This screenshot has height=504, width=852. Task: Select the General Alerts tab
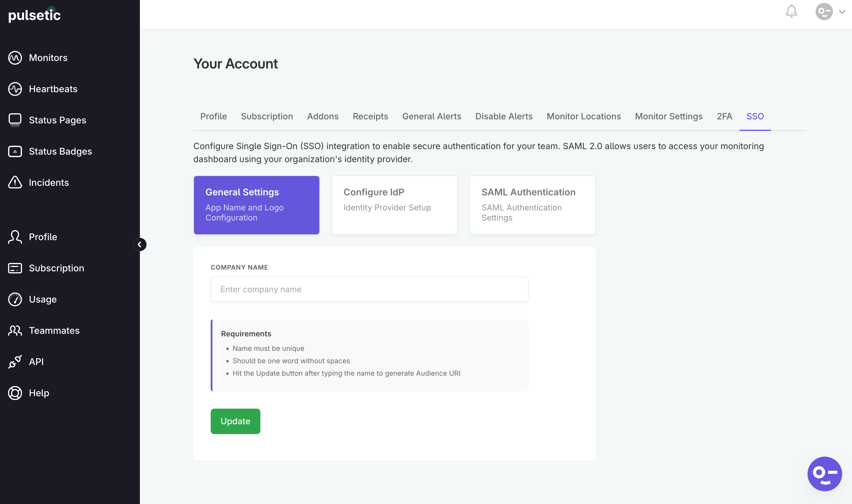(431, 116)
